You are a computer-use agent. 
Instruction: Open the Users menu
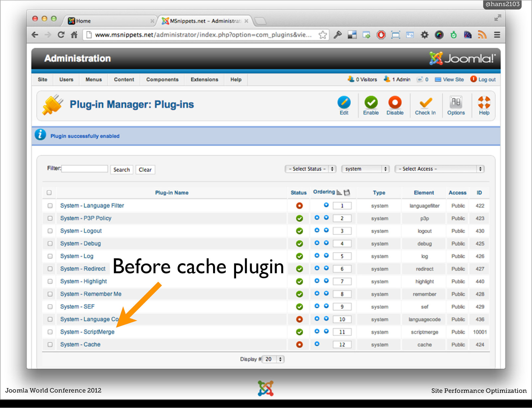coord(66,80)
